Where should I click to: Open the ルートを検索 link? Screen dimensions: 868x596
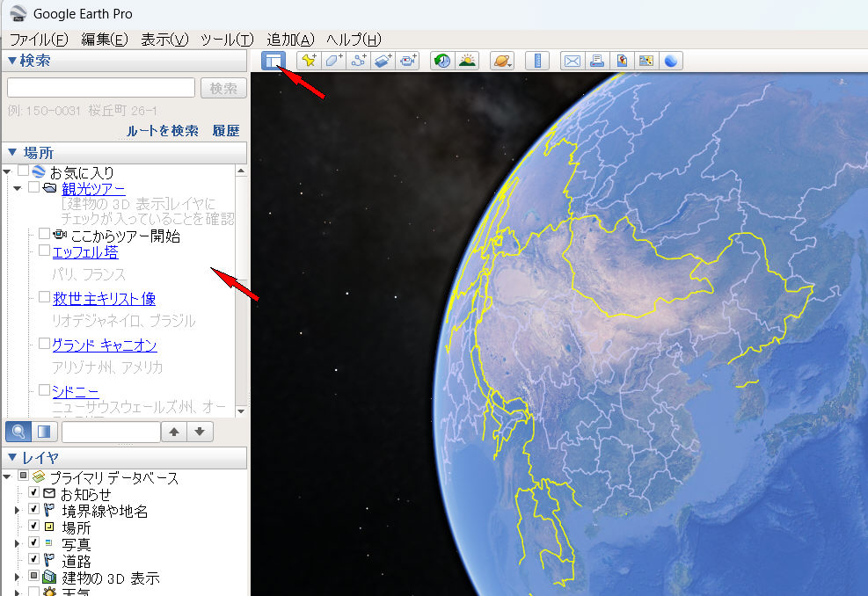(163, 130)
